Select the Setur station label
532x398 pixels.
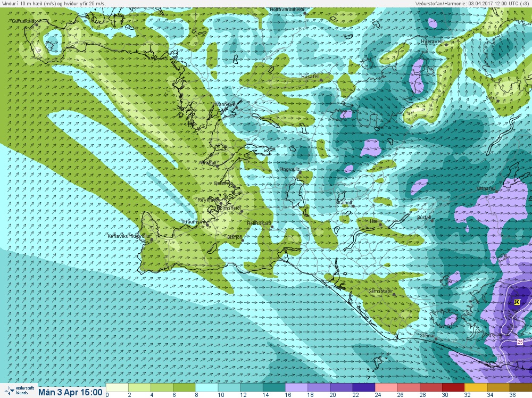(492, 98)
